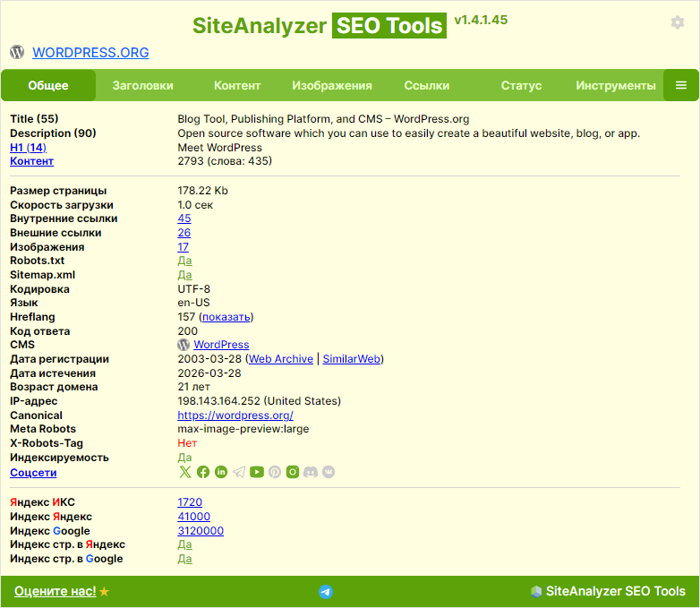
Task: Open the SimilarWeb link
Action: pyautogui.click(x=351, y=359)
